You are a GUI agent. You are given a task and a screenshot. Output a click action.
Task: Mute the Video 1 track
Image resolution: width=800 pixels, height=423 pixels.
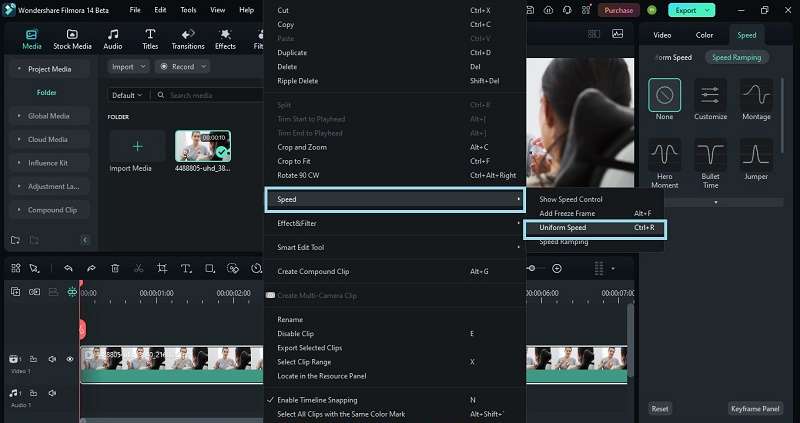[x=52, y=359]
